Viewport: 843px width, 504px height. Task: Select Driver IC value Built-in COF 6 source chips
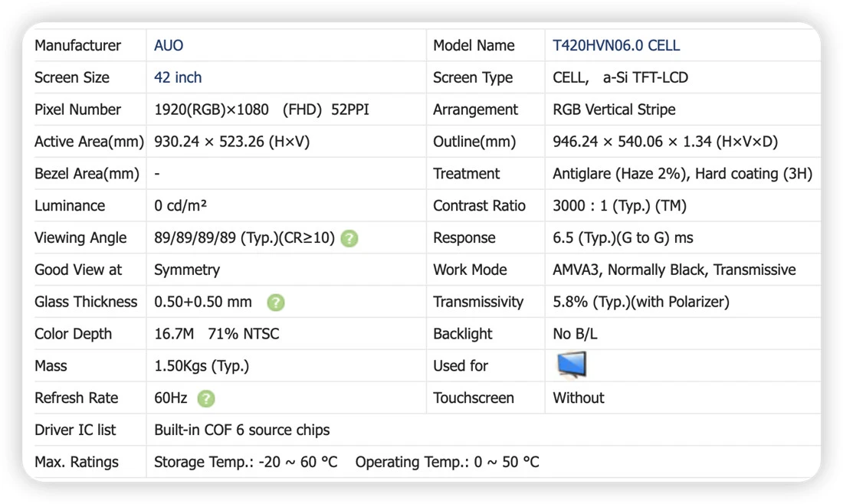pyautogui.click(x=242, y=430)
